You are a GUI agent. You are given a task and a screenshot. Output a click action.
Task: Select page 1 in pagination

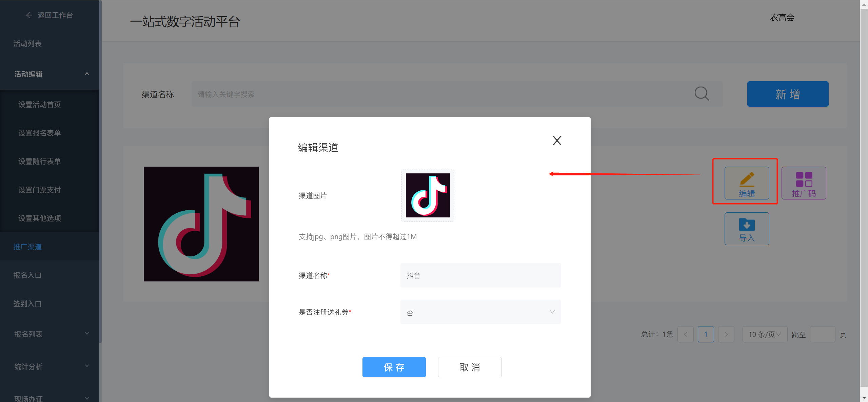click(x=706, y=334)
